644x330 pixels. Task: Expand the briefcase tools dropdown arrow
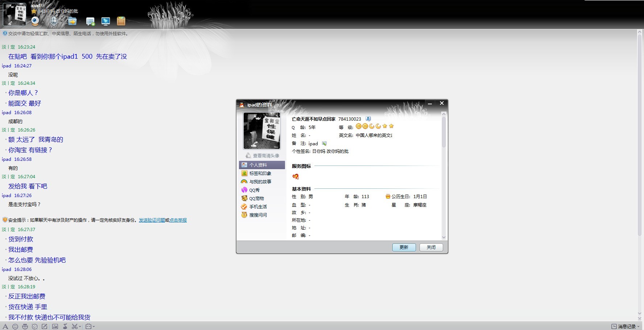(x=94, y=327)
